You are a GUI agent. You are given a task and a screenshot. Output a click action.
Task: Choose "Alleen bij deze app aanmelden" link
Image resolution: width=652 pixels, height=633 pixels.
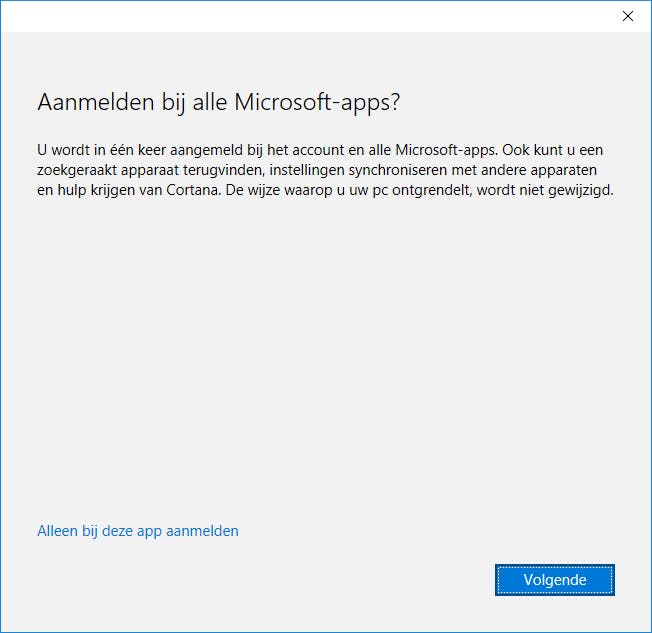tap(138, 531)
